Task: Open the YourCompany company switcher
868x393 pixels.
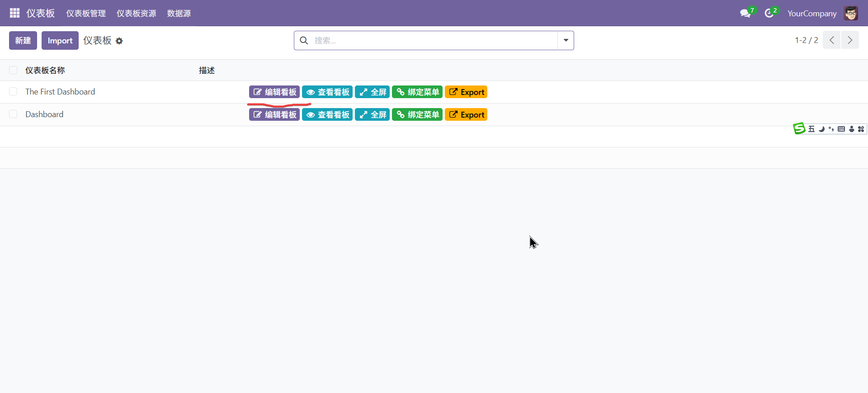Action: point(811,14)
